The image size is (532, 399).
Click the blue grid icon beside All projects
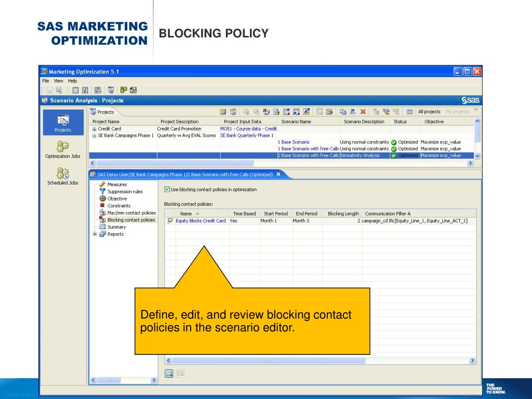click(x=409, y=112)
